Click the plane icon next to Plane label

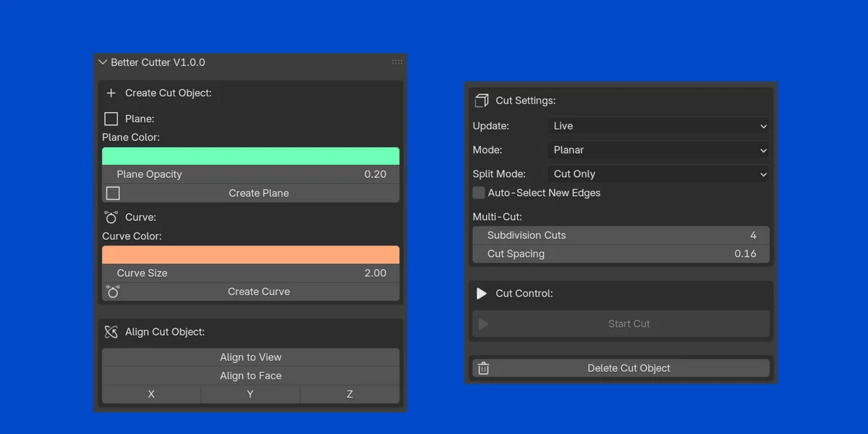click(111, 119)
